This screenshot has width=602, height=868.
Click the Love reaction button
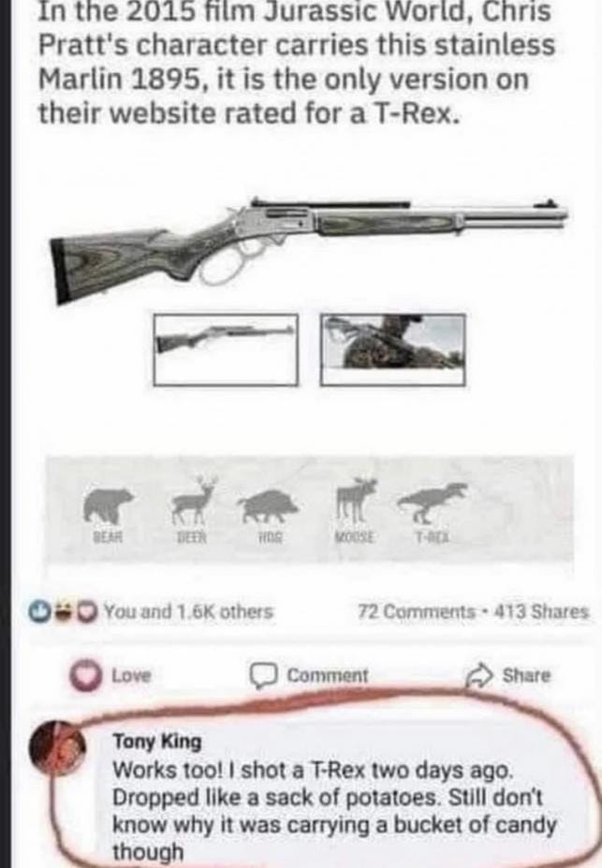point(111,676)
